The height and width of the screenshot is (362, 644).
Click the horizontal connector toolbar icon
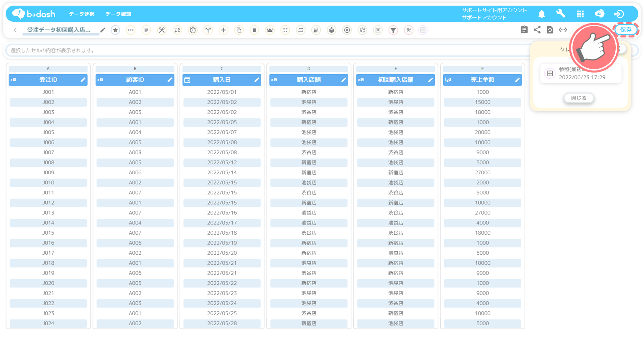click(131, 30)
